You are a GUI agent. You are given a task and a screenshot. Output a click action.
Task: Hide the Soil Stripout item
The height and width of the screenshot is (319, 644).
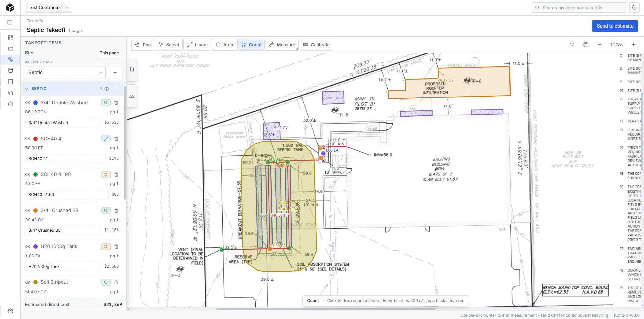click(28, 282)
